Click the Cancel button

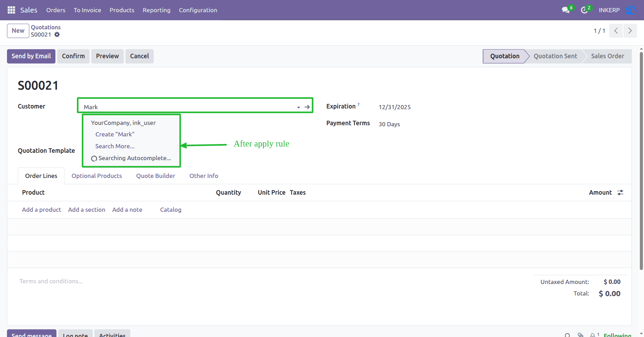tap(139, 56)
